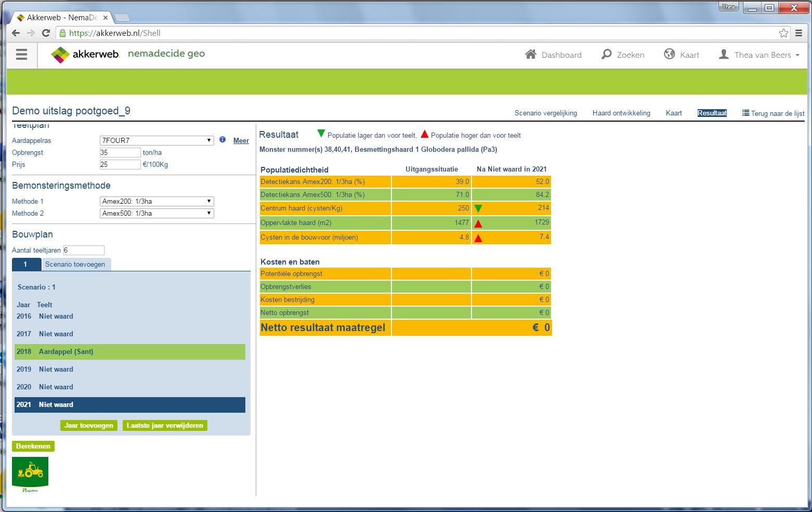Click Laatste jaar verwijderen button

tap(165, 425)
